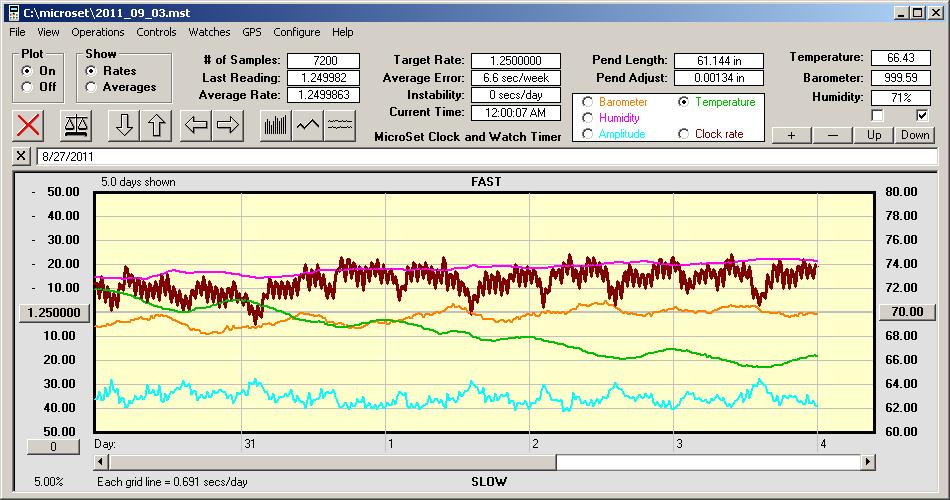This screenshot has height=500, width=950.
Task: Select the Temperature radio option
Action: [683, 102]
